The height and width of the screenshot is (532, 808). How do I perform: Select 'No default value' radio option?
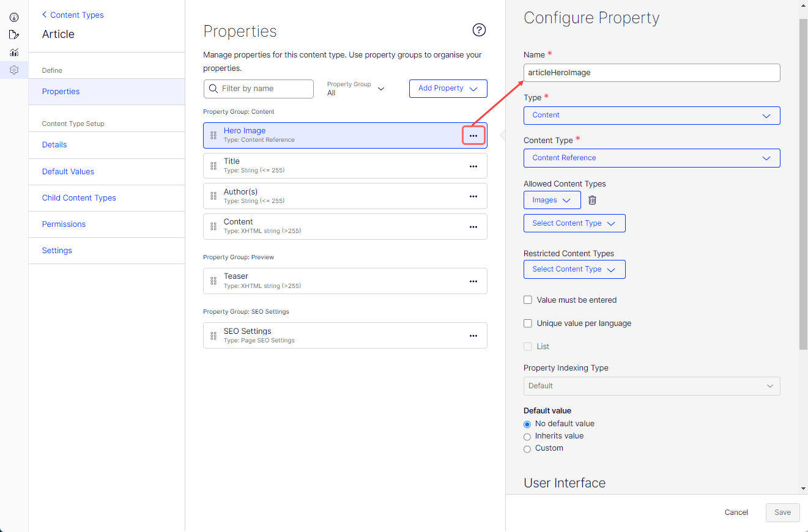[527, 424]
